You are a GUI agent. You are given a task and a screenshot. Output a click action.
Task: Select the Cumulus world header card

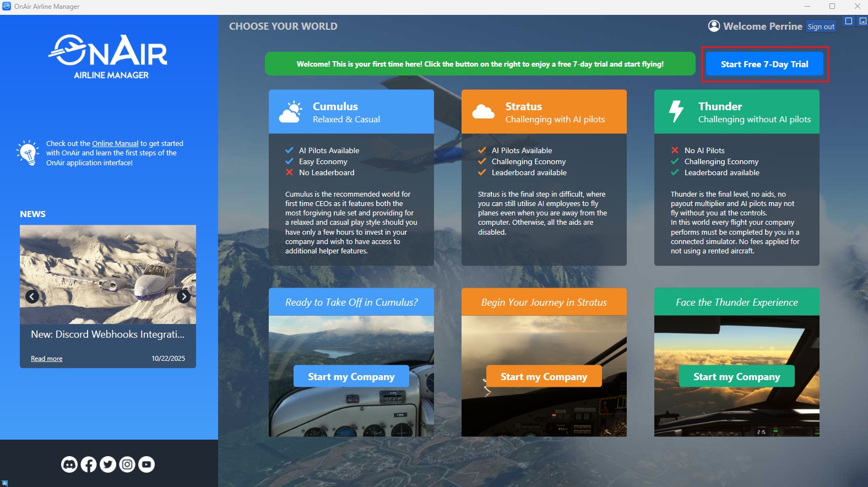[351, 112]
